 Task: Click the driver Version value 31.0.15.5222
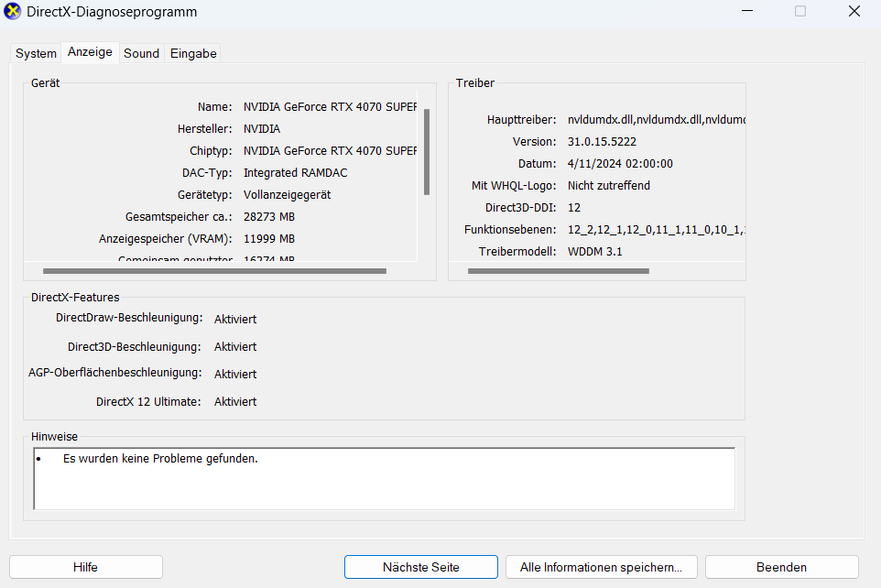pyautogui.click(x=602, y=142)
